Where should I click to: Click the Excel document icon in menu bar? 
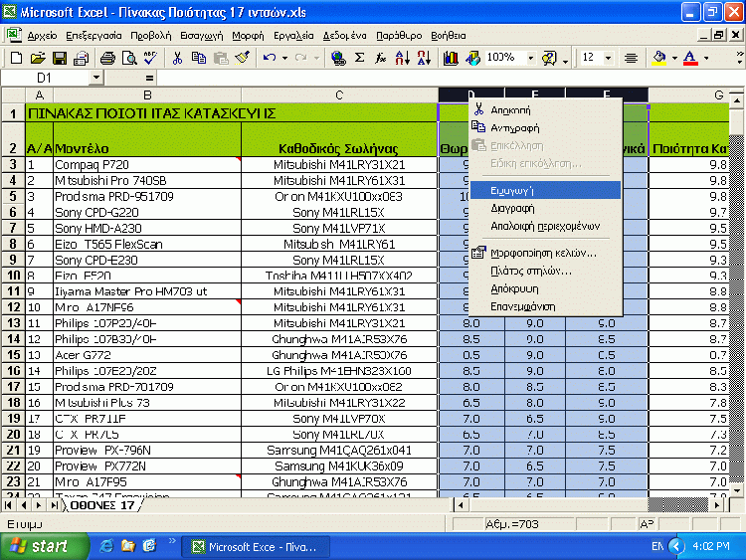[x=14, y=35]
